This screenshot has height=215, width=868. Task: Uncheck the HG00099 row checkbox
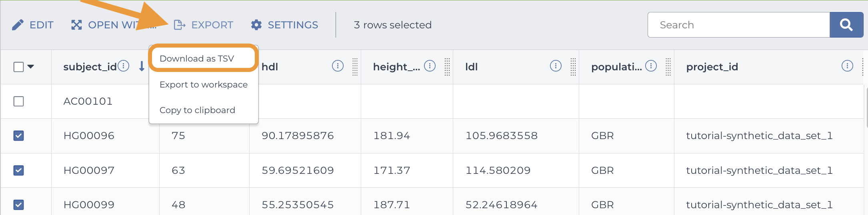(19, 205)
